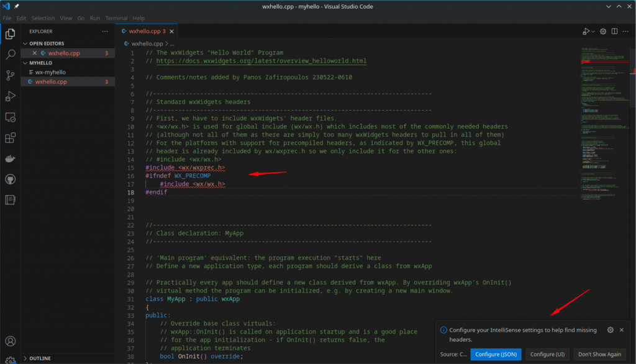Click the 'public:' line in code
The height and width of the screenshot is (364, 636).
(x=158, y=316)
